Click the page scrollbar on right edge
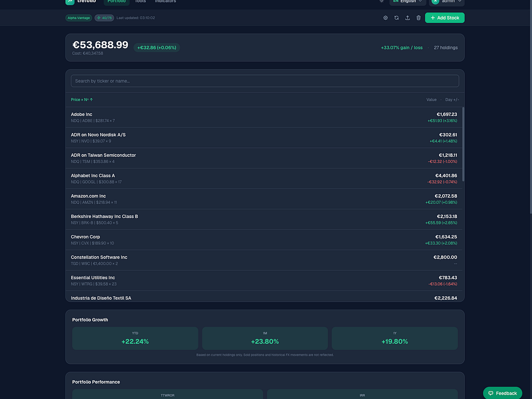Screen dimensions: 532x399 point(530,107)
